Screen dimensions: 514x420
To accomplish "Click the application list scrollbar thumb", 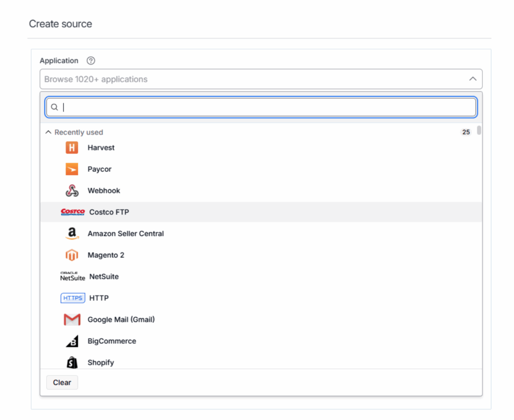I will [x=479, y=130].
